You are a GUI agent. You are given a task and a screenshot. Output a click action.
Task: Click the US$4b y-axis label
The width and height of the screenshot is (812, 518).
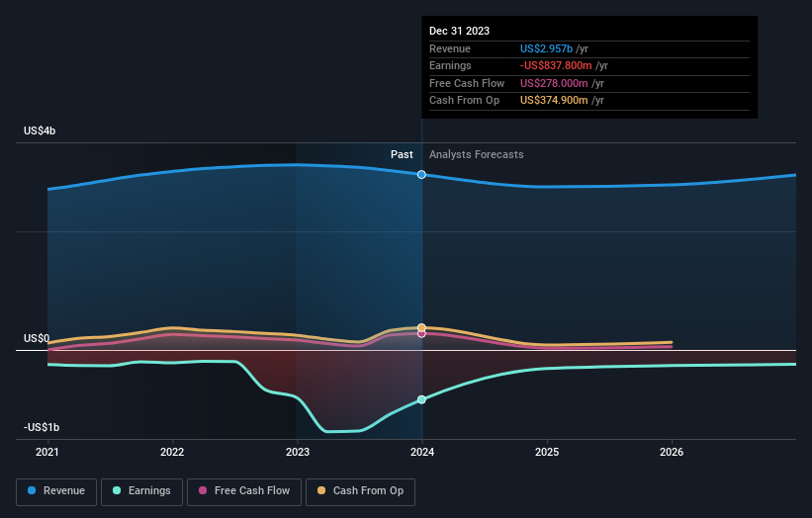coord(40,130)
